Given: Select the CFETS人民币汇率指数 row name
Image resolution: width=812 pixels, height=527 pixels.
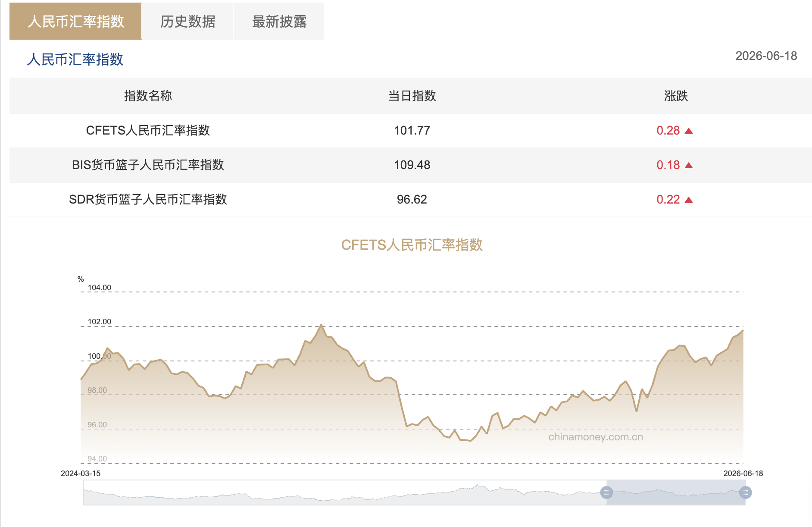Looking at the screenshot, I should click(x=148, y=130).
